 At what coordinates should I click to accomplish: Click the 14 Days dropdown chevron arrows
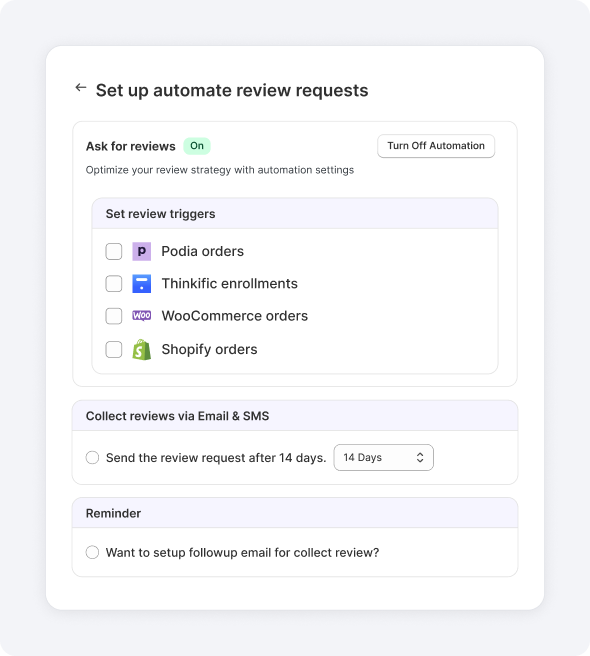(420, 457)
